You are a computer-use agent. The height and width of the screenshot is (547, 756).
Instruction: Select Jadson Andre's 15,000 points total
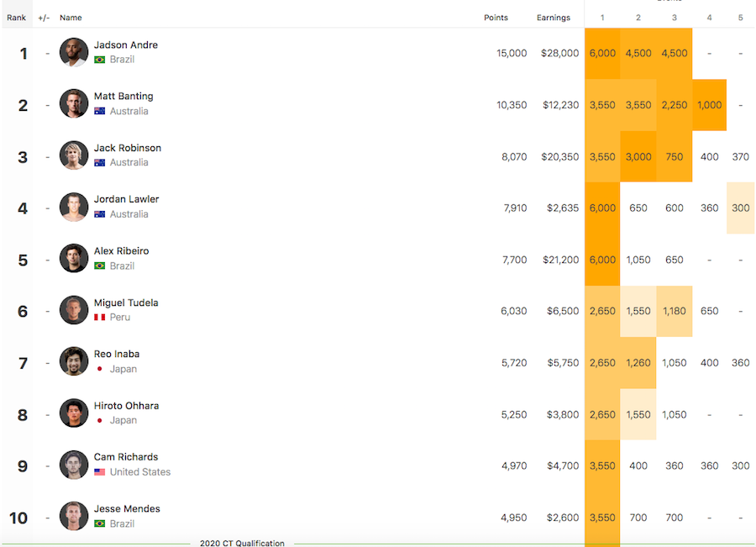coord(512,53)
